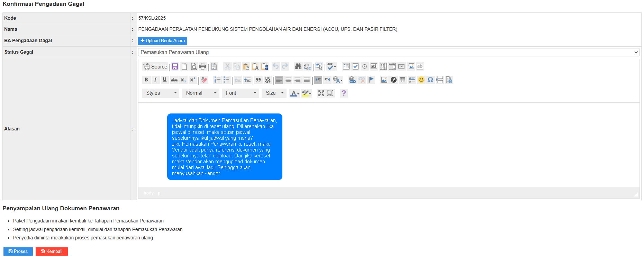Click the Paste clipboard icon

click(246, 66)
